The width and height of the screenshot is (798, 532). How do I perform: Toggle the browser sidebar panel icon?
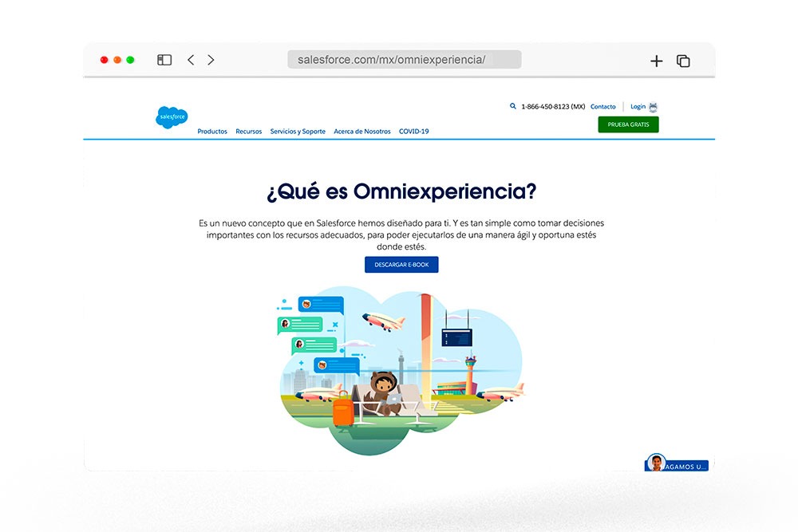[164, 60]
